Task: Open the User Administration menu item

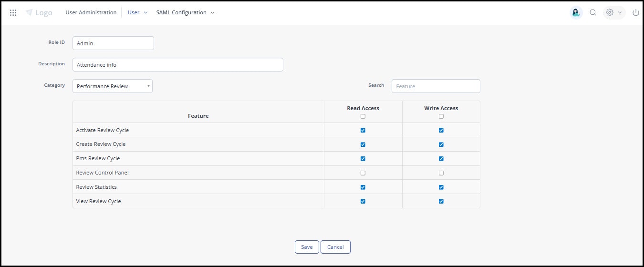Action: tap(91, 13)
